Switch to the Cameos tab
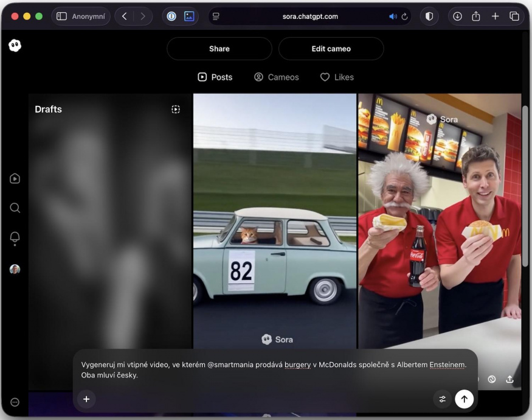532x420 pixels. [x=277, y=77]
